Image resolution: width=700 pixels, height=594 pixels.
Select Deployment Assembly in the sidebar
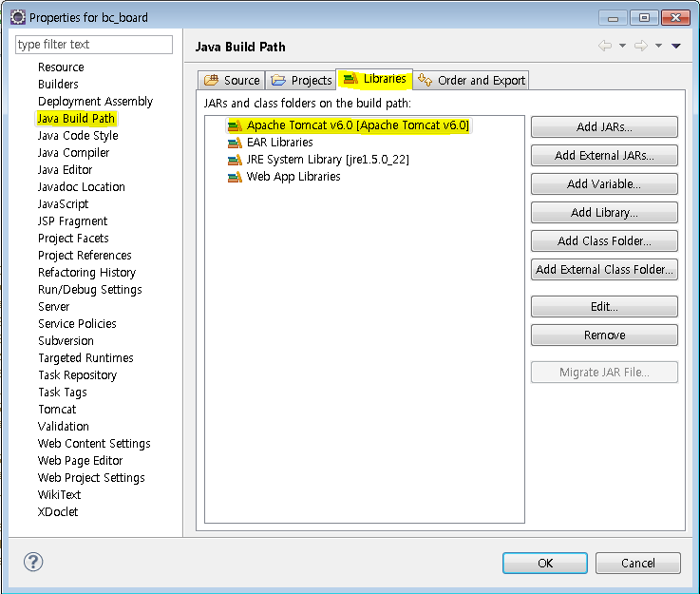[x=95, y=102]
